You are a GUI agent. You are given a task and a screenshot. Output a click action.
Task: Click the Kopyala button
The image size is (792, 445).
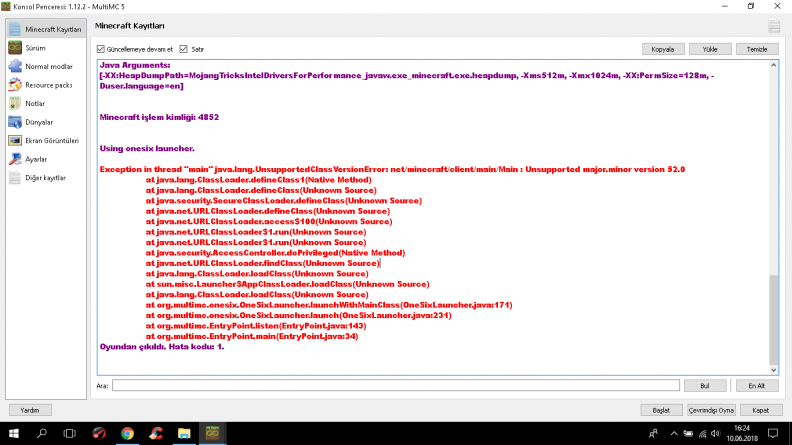pos(663,49)
